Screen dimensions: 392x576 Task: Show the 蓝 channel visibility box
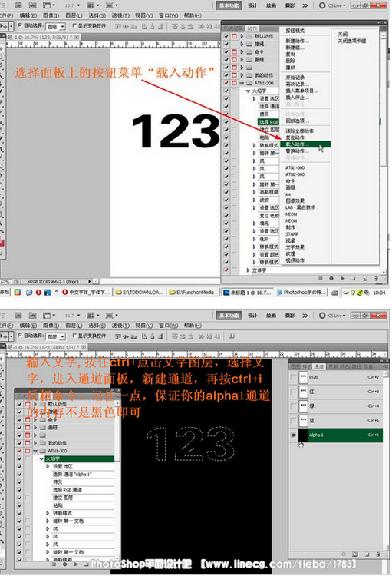[293, 420]
